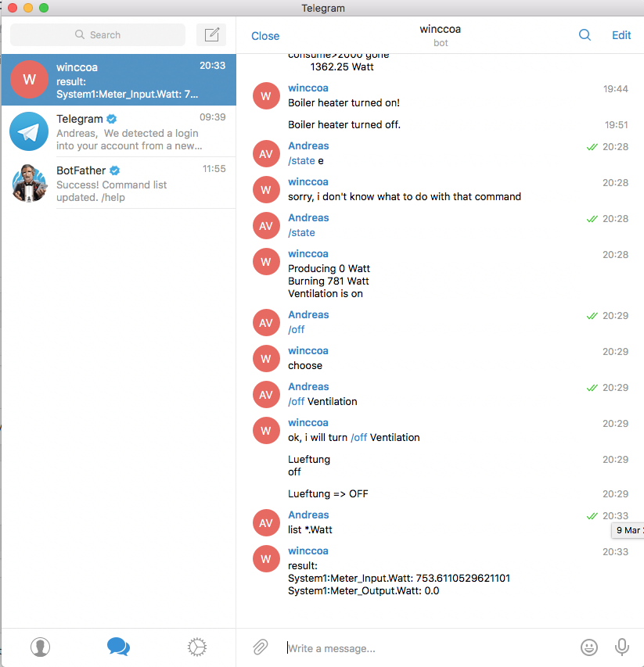Focus the Search chats field
Screen dimensions: 644x667
pyautogui.click(x=98, y=34)
